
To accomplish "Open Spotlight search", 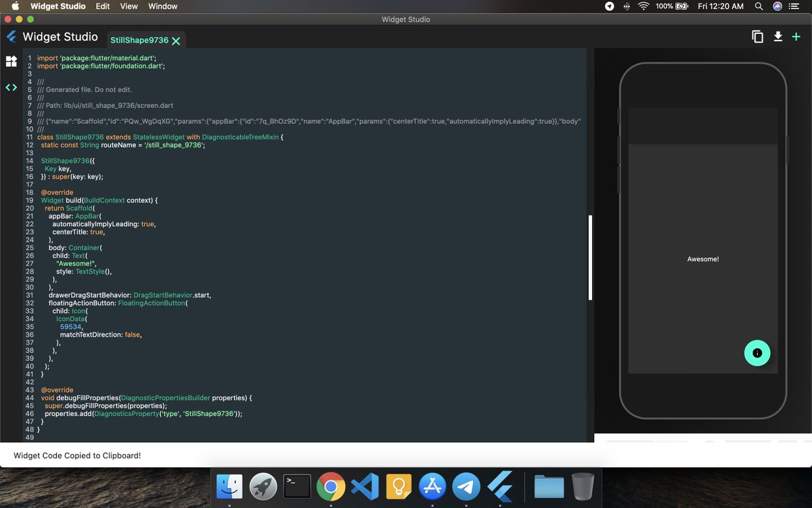I will [759, 6].
